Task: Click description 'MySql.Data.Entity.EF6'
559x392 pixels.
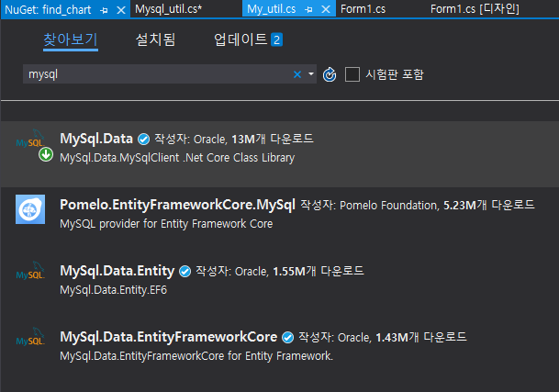Action: [x=114, y=290]
